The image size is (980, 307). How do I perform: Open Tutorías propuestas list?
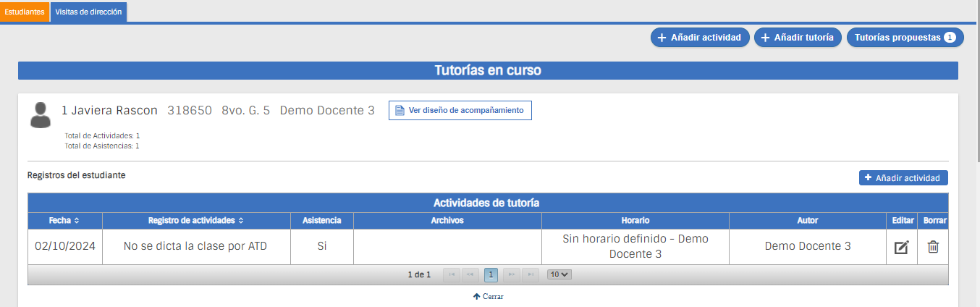tap(905, 38)
